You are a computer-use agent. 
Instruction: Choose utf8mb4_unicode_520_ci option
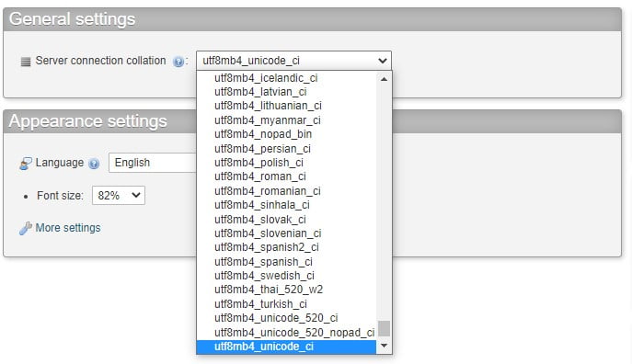click(286, 318)
